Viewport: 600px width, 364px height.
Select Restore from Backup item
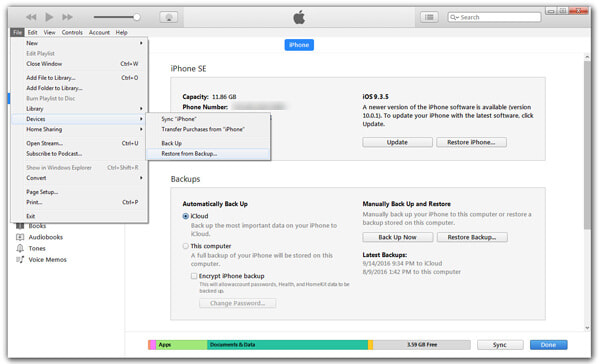click(208, 153)
